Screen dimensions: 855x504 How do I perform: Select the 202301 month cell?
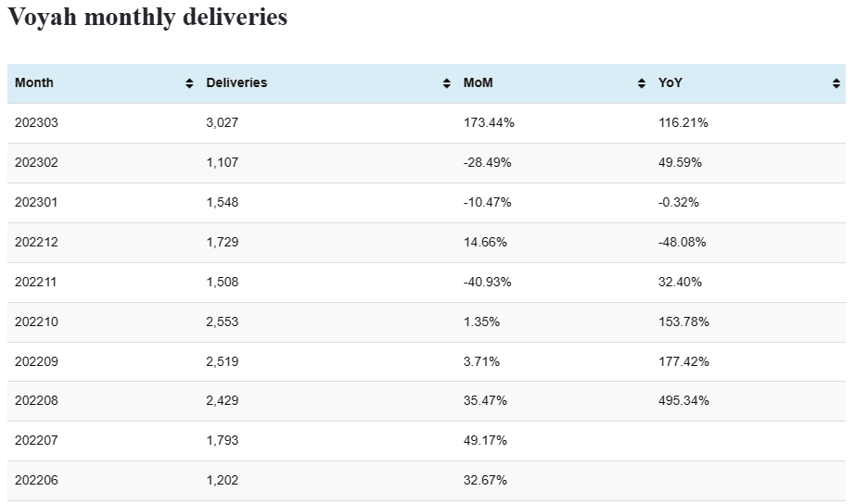click(x=37, y=203)
